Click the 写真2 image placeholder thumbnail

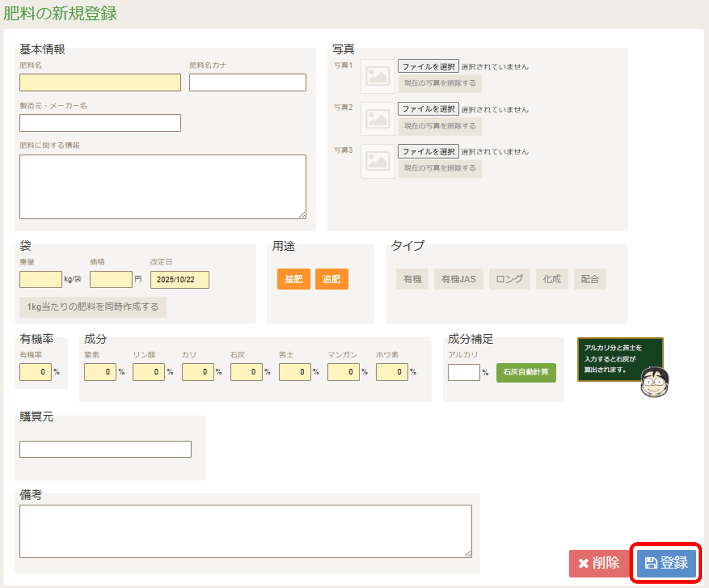377,119
